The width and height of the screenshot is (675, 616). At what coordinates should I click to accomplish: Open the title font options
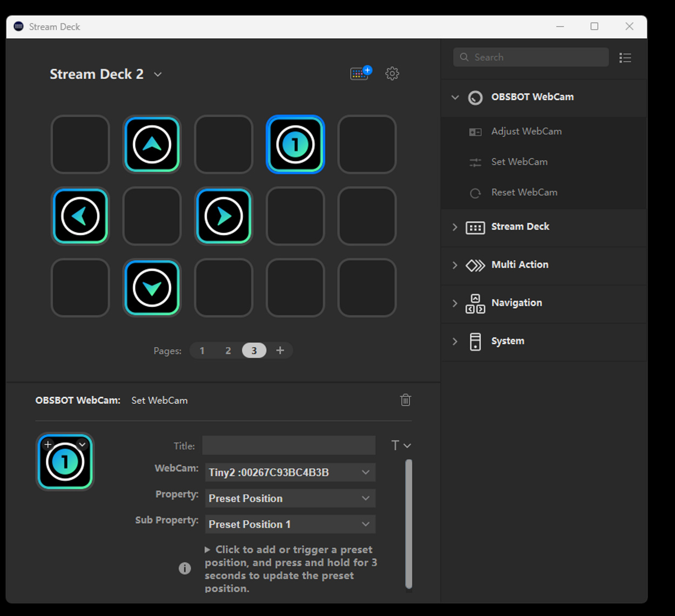click(401, 445)
